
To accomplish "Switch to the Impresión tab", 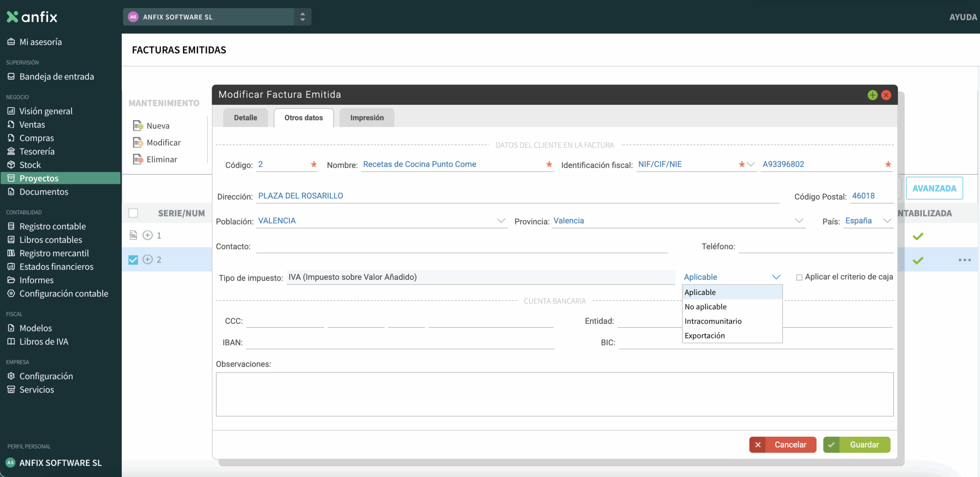I will coord(366,118).
